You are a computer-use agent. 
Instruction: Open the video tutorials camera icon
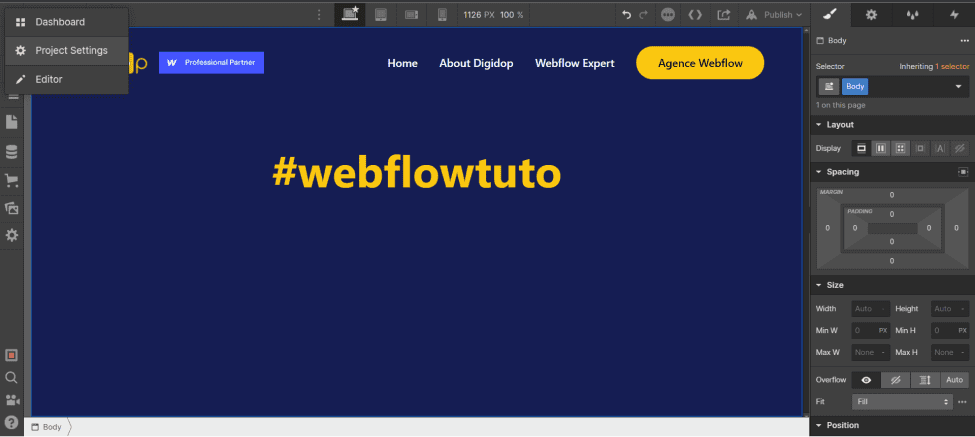(x=11, y=399)
